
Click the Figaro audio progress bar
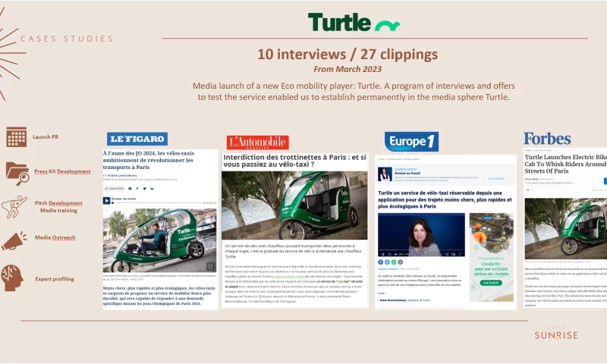(x=157, y=202)
